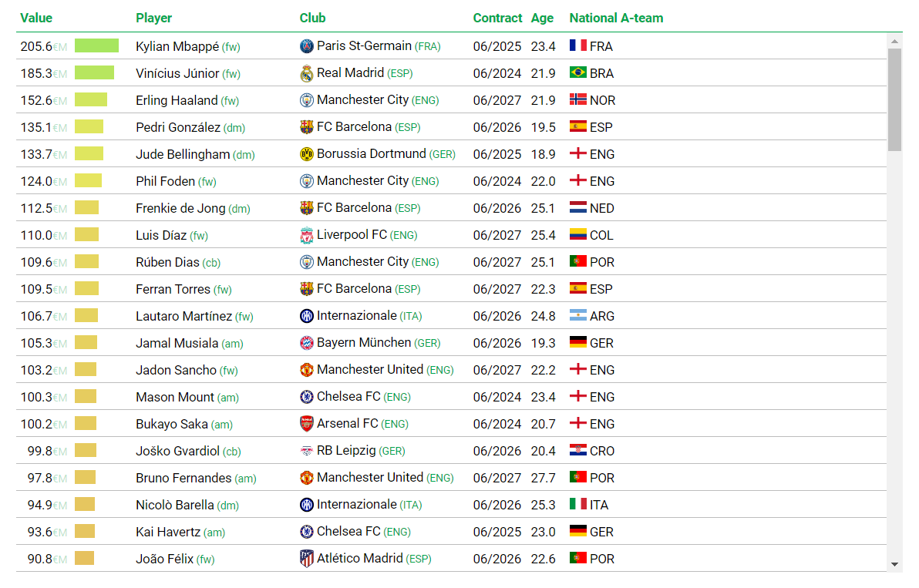The height and width of the screenshot is (588, 919).
Task: Sort the table by Age header
Action: tap(542, 18)
